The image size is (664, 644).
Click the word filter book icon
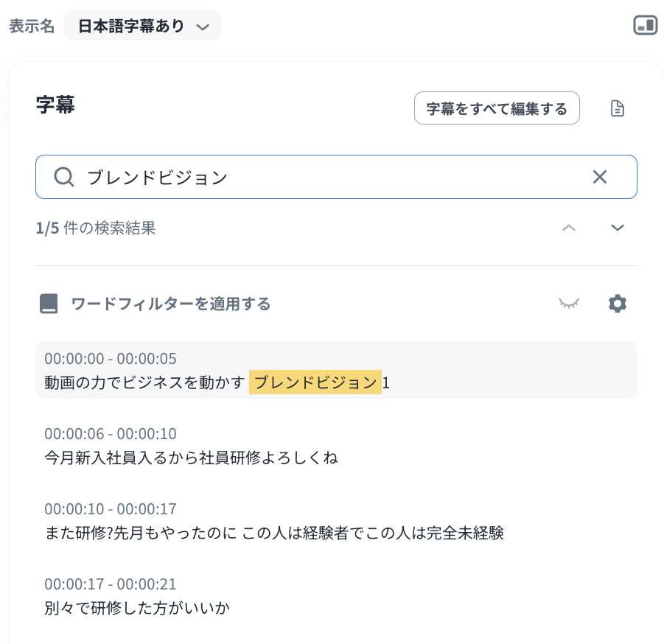tap(49, 304)
